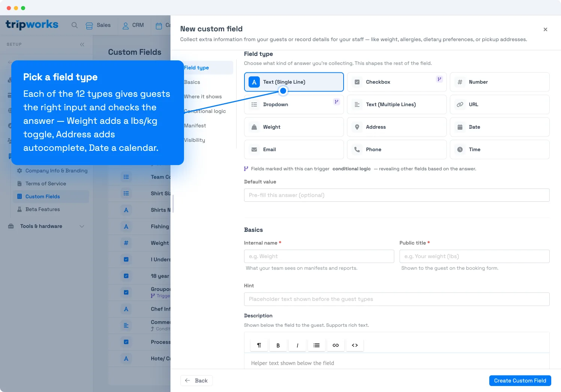
Task: Open the Visibility section
Action: click(195, 140)
